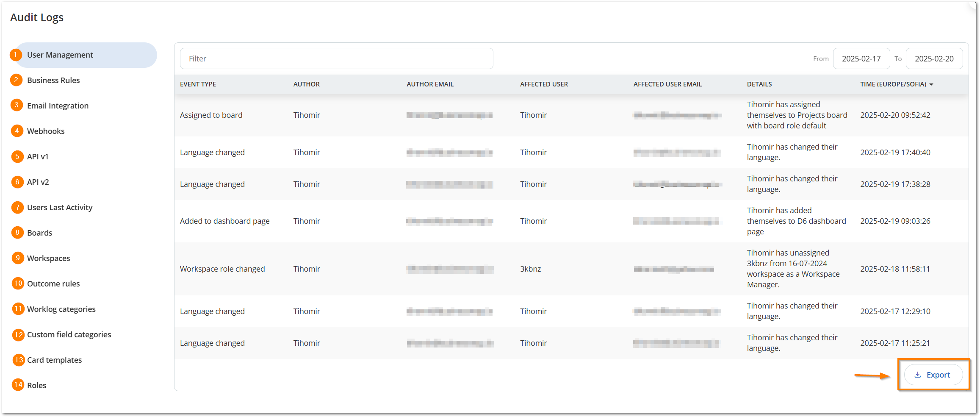The height and width of the screenshot is (417, 980).
Task: Open the Business Rules section
Action: [x=53, y=81]
